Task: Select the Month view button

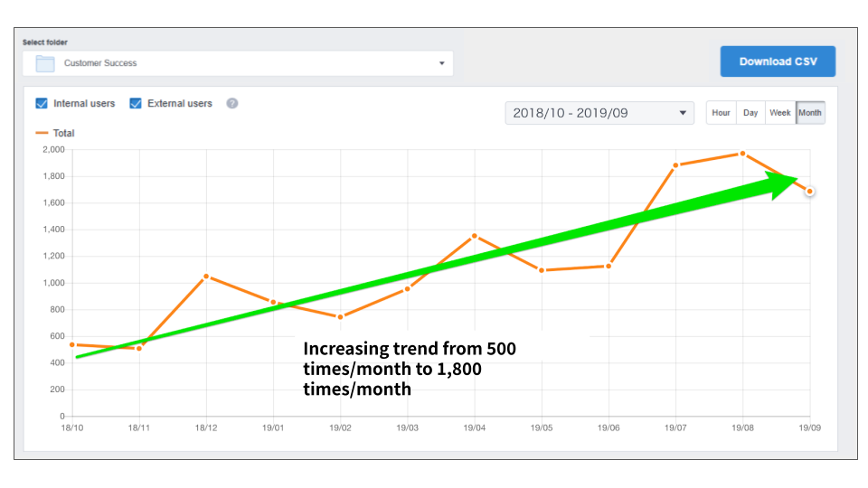Action: click(810, 113)
